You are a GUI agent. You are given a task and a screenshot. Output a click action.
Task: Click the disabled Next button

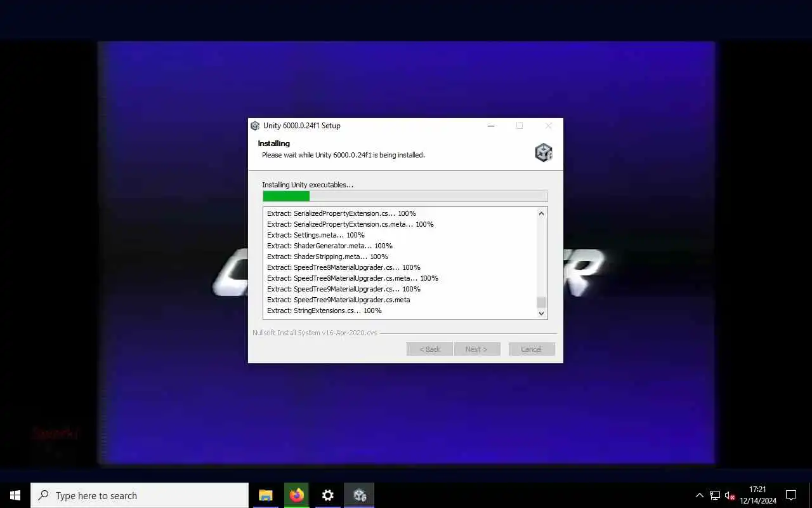click(x=477, y=349)
